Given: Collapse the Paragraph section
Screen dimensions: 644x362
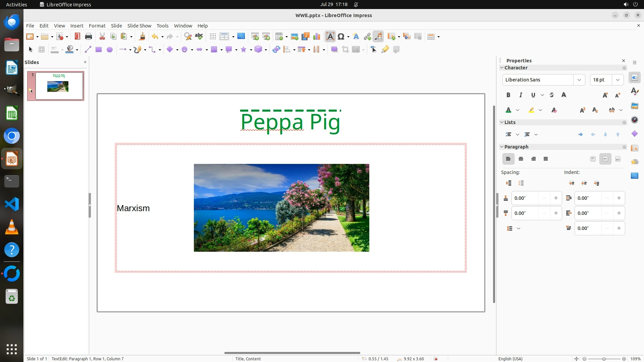Looking at the screenshot, I should (502, 147).
